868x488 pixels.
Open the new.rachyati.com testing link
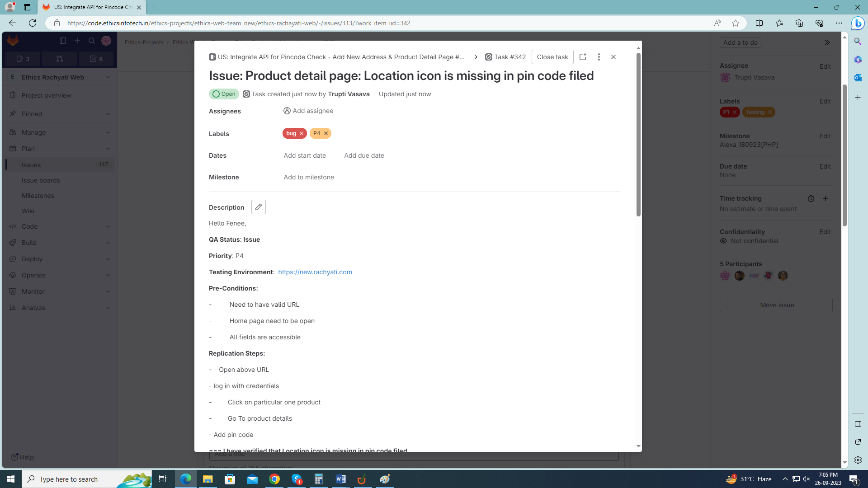tap(315, 272)
